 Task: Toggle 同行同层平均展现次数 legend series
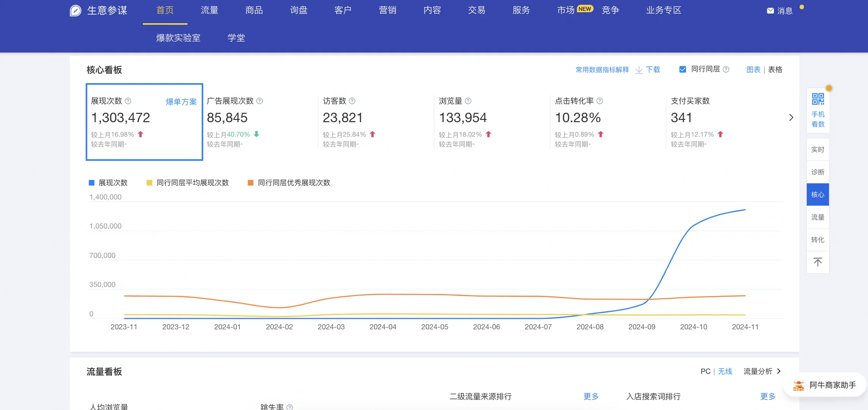188,183
